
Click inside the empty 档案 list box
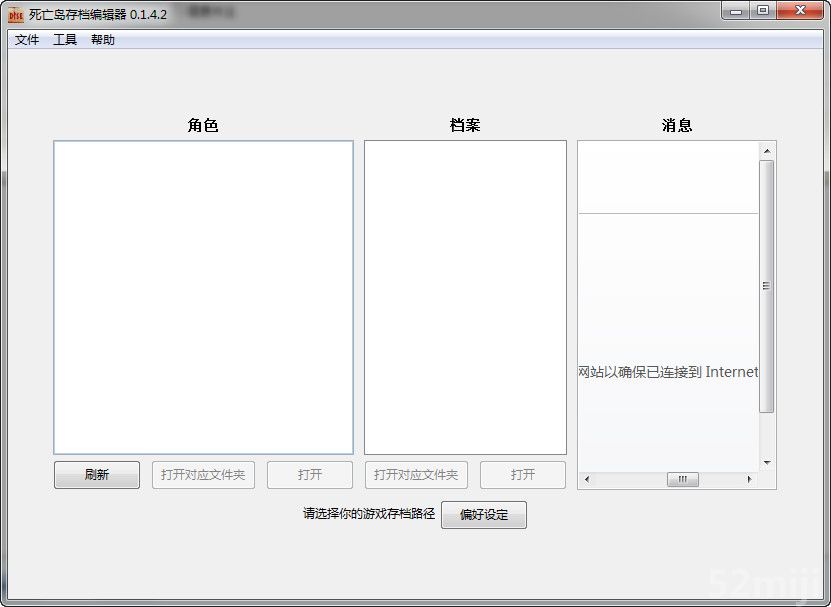coord(465,297)
